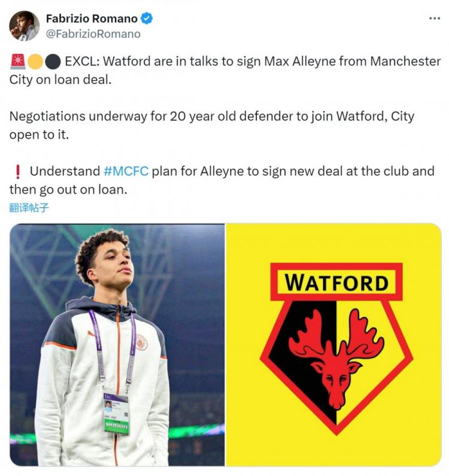Open the @FabrizioRomano handle link

[93, 34]
